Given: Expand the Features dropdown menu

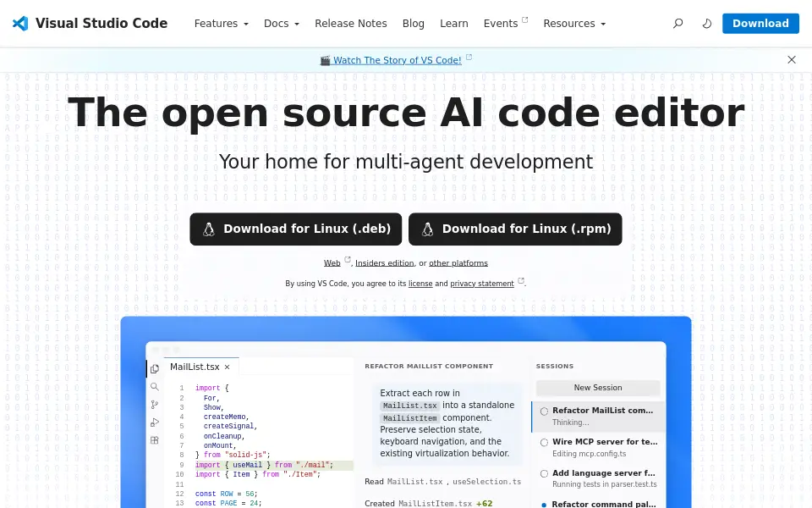Looking at the screenshot, I should pos(221,24).
